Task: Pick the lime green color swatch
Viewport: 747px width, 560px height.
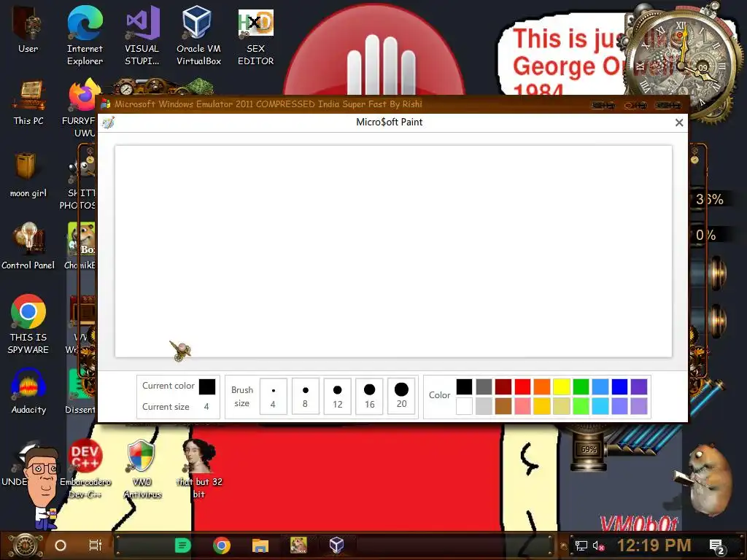Action: pos(581,406)
